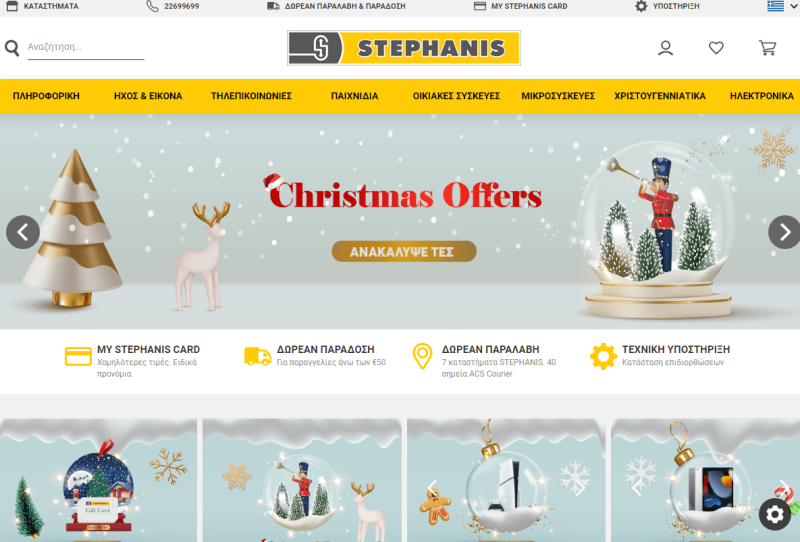This screenshot has height=542, width=800.
Task: Go to the next banner slide
Action: click(785, 232)
